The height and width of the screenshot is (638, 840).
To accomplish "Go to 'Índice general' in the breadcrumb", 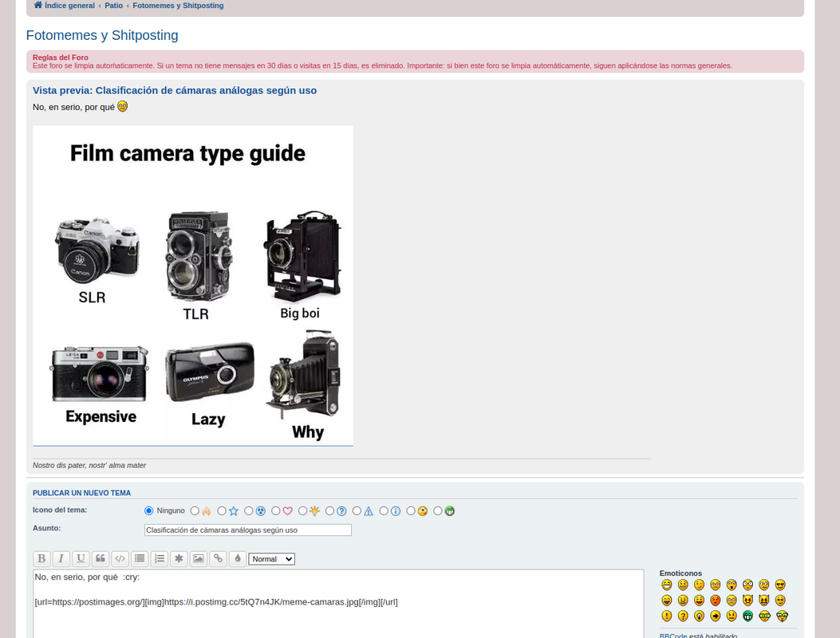I will click(x=69, y=6).
